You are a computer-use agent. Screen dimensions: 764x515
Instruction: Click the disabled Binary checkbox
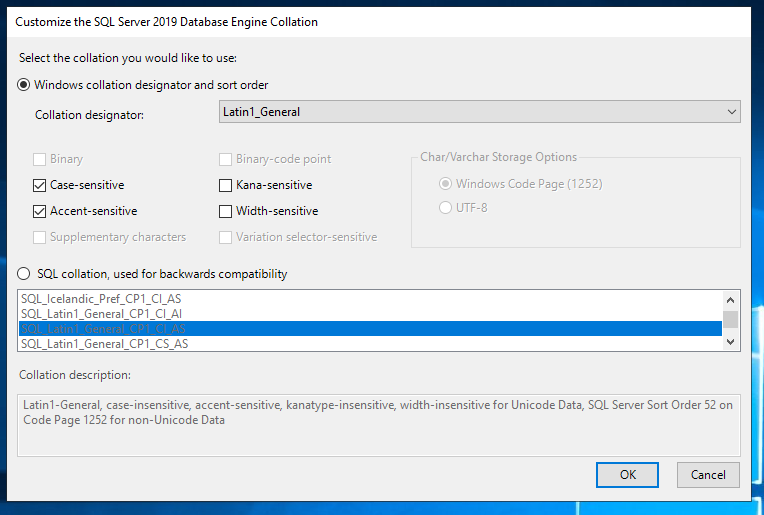(39, 159)
